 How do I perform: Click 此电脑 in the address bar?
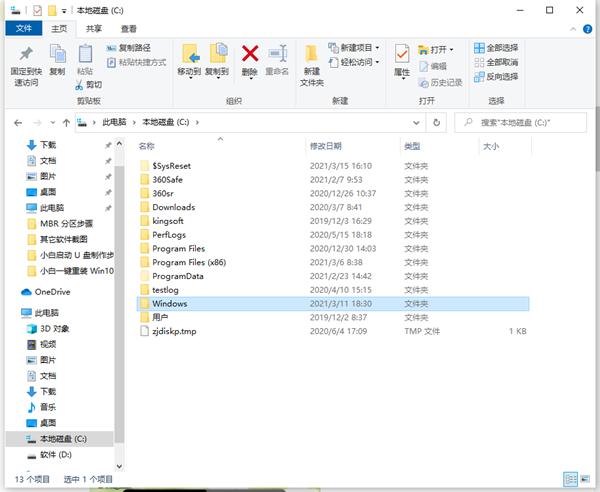tap(114, 122)
